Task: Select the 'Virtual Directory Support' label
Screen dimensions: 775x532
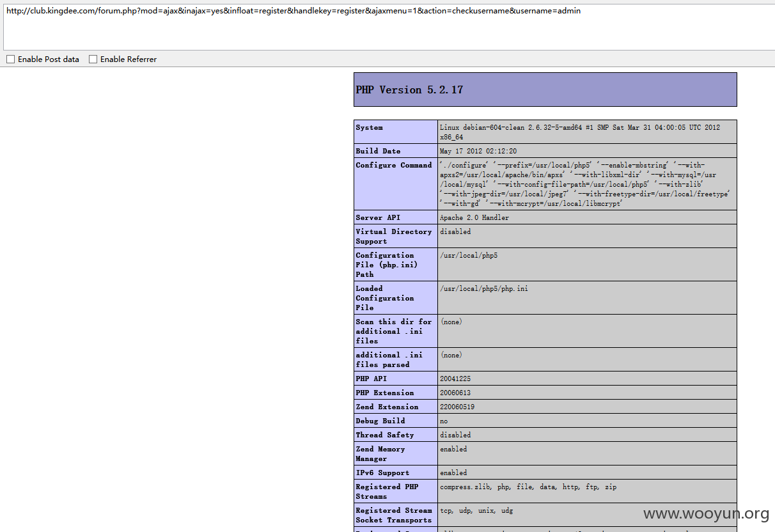Action: 394,236
